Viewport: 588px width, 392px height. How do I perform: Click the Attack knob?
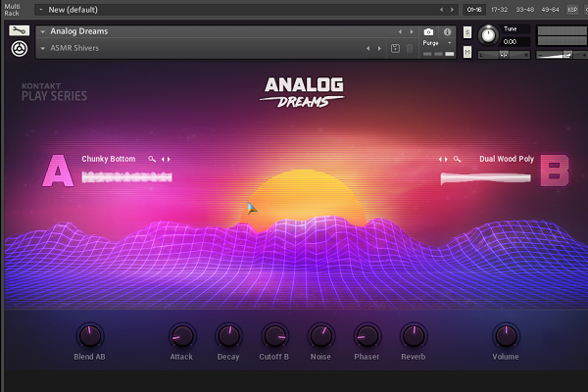coord(182,336)
